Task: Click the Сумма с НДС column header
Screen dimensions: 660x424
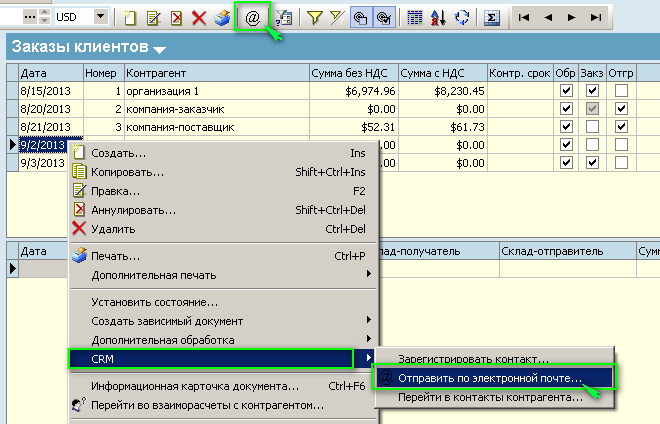Action: (x=443, y=73)
